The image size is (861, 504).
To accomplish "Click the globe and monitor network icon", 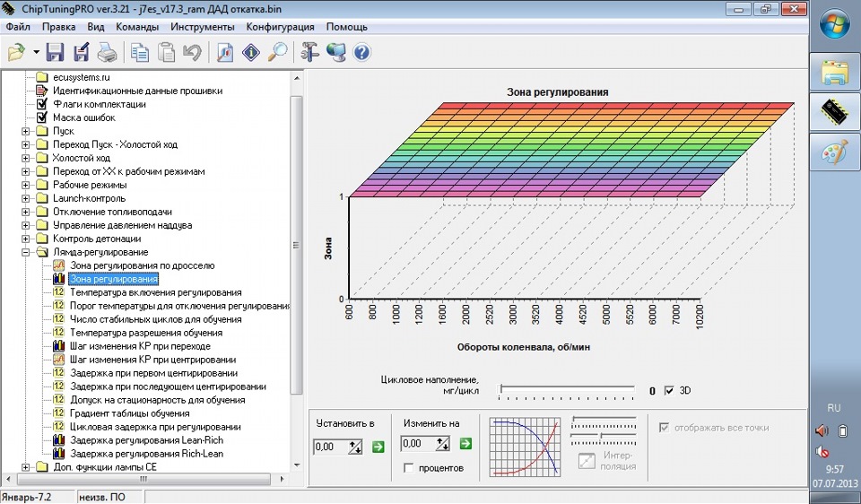I will point(335,52).
